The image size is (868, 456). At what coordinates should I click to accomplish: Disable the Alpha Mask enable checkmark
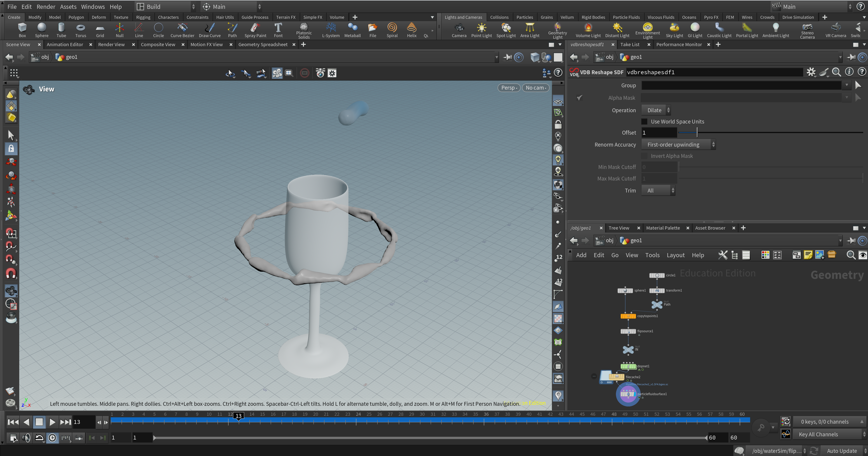click(x=580, y=98)
